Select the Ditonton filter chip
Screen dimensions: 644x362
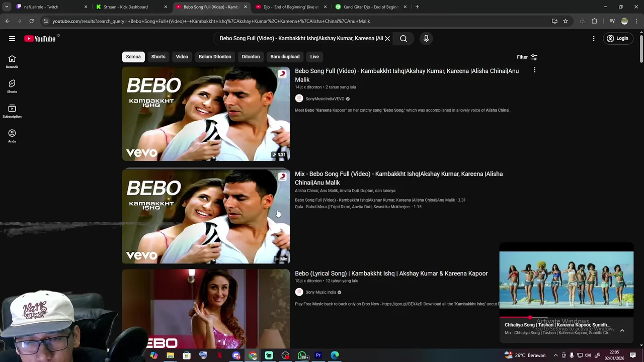pos(251,57)
